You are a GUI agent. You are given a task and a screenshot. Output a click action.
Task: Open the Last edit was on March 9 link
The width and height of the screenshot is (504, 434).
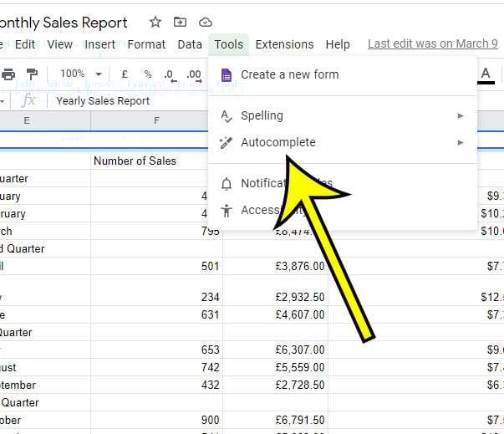(x=433, y=43)
